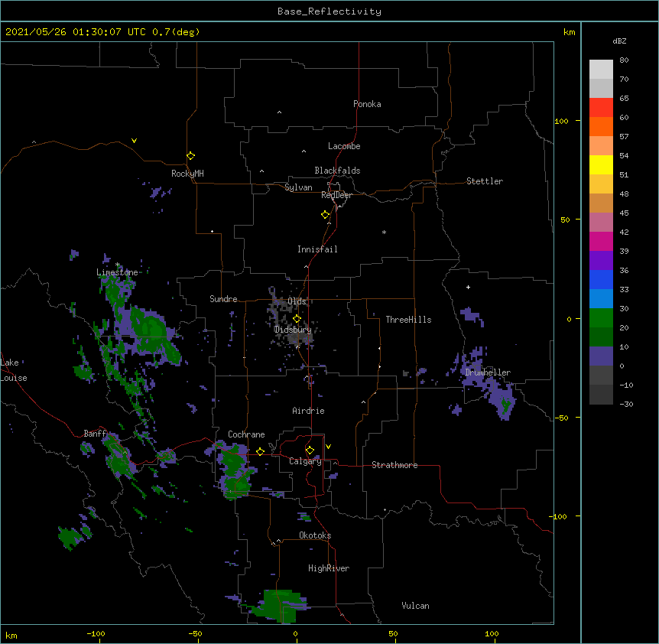Click the Drumheller city label
This screenshot has height=644, width=659.
click(x=488, y=372)
